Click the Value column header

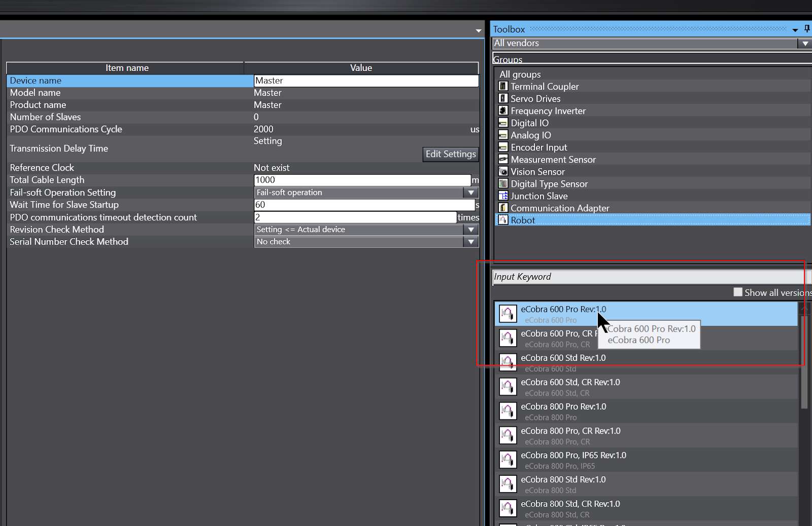[x=361, y=68]
